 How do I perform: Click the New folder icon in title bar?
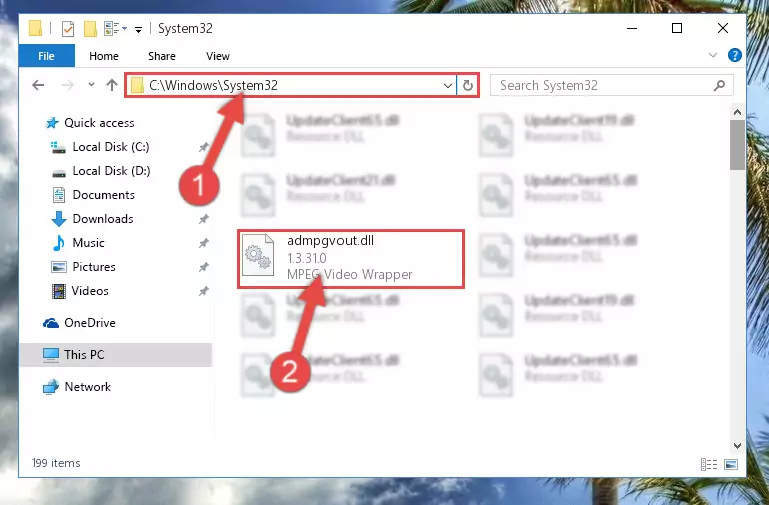click(90, 29)
